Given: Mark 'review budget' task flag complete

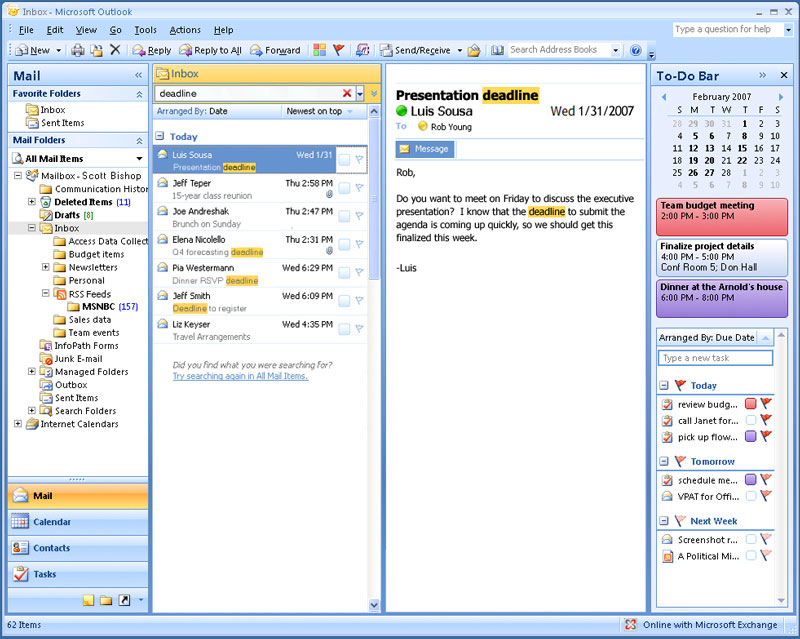Looking at the screenshot, I should tap(766, 404).
